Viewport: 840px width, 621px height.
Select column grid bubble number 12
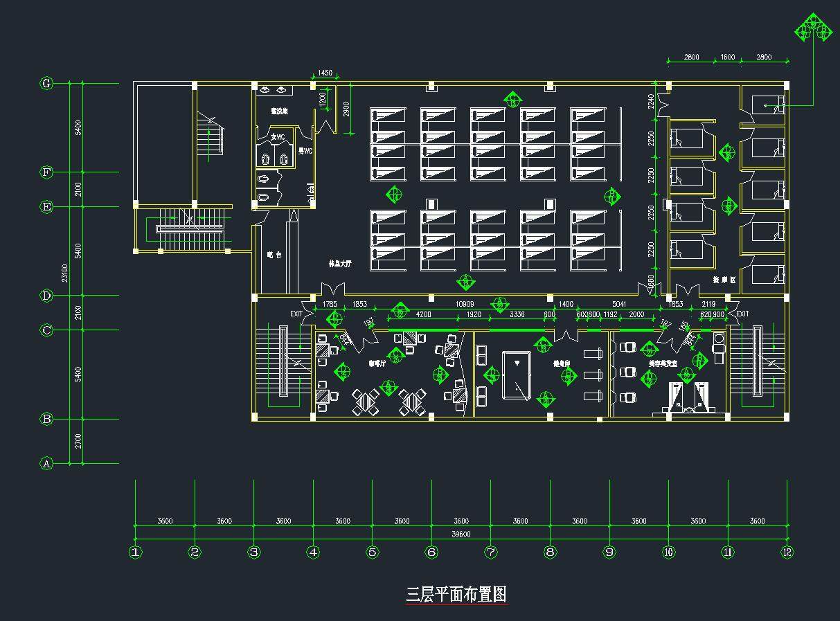coord(787,552)
